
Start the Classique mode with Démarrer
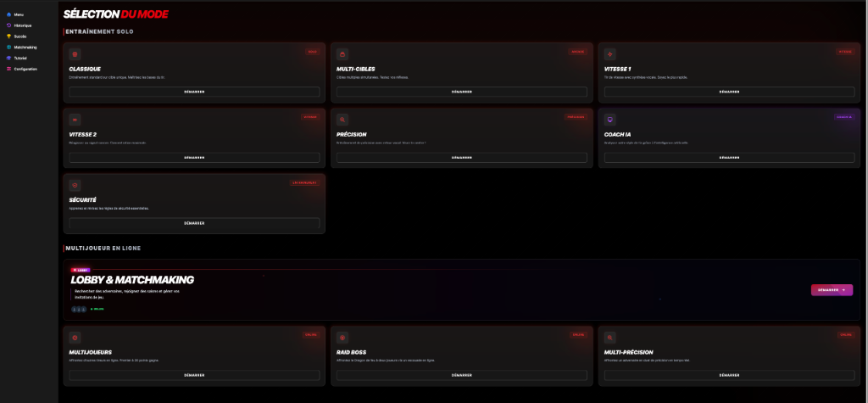[194, 92]
